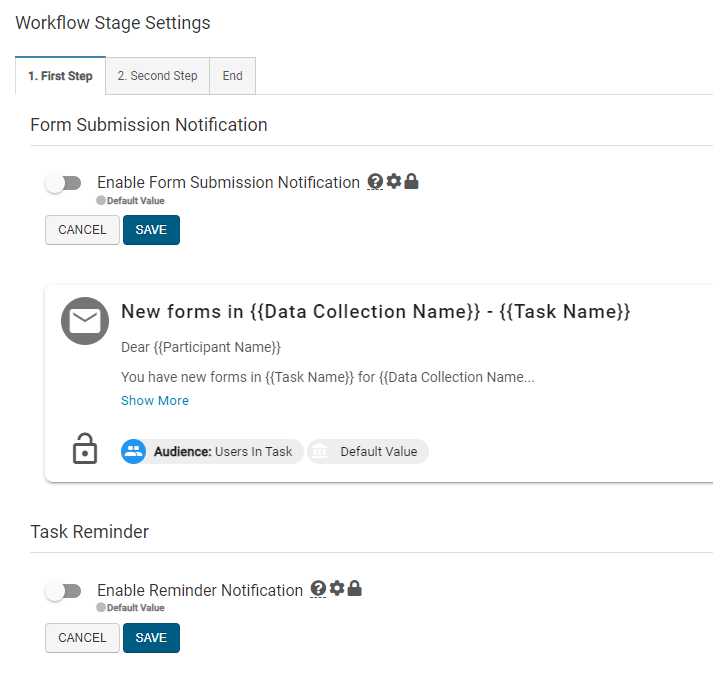
Task: Click help icon beside Enable Reminder Notification
Action: 319,589
